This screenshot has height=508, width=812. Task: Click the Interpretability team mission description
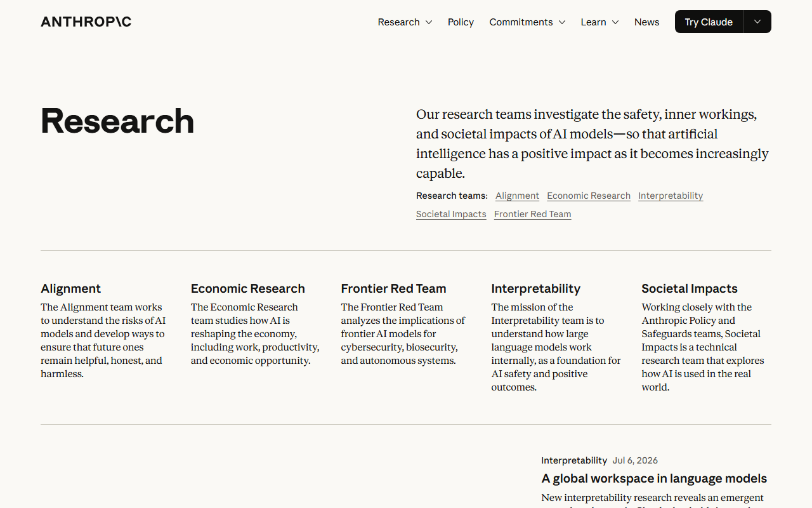[556, 347]
